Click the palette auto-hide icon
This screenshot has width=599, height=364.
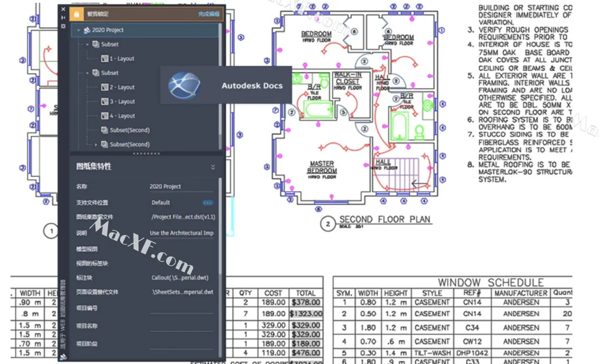pos(63,17)
